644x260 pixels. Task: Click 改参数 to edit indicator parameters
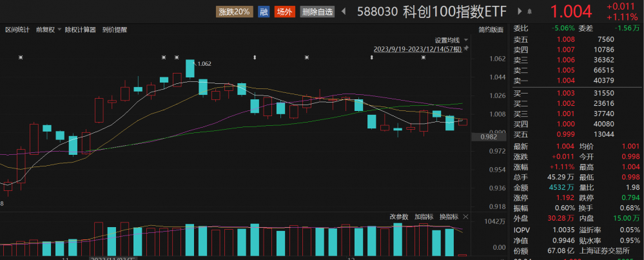[399, 217]
